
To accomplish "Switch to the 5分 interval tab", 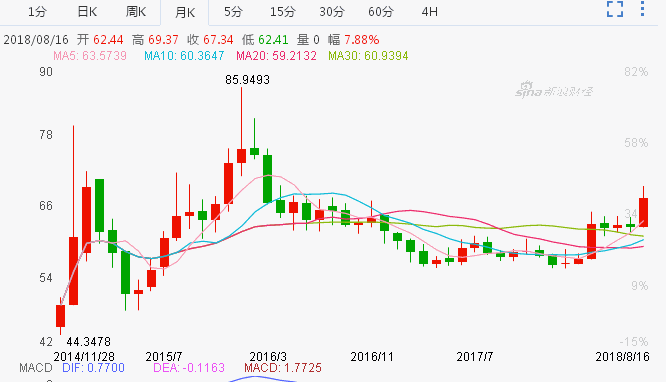I will point(233,12).
